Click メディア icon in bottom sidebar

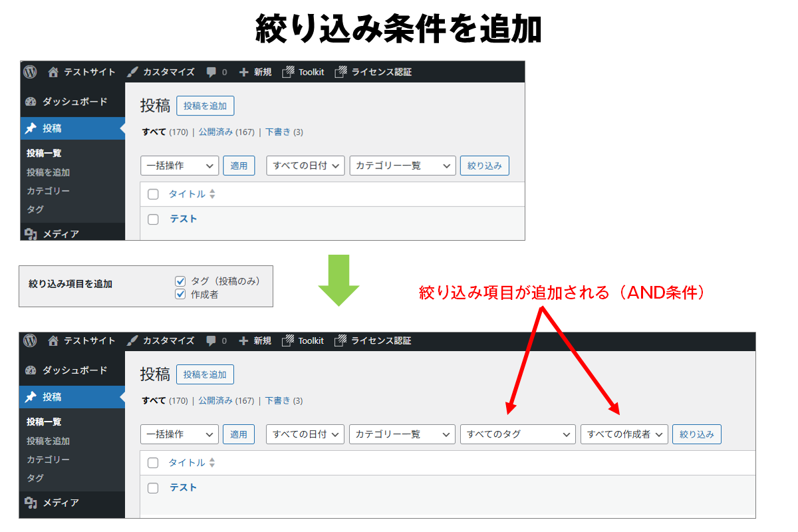coord(31,503)
